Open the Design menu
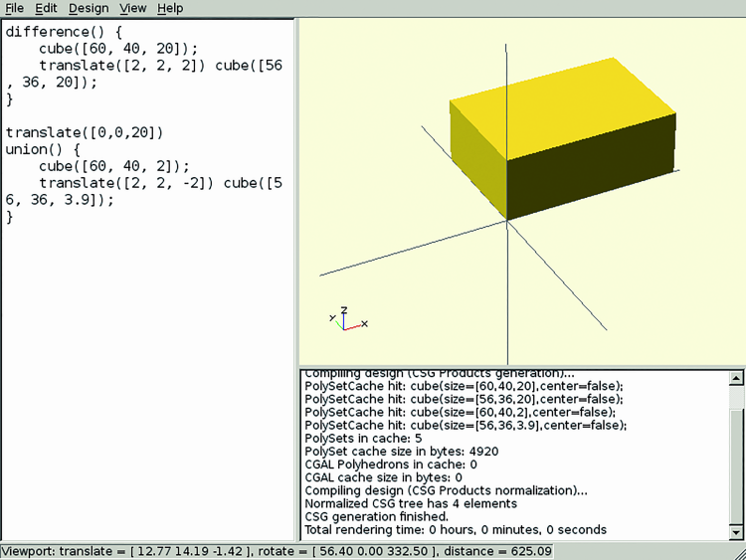The width and height of the screenshot is (746, 560). pos(89,8)
